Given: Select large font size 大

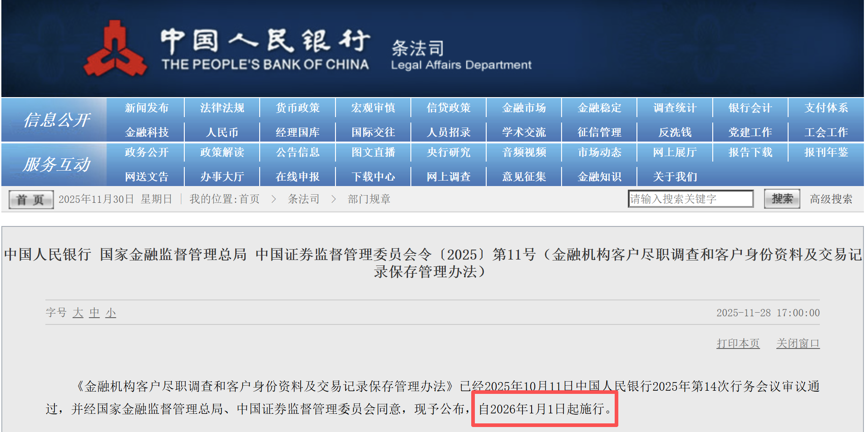Looking at the screenshot, I should [x=78, y=313].
